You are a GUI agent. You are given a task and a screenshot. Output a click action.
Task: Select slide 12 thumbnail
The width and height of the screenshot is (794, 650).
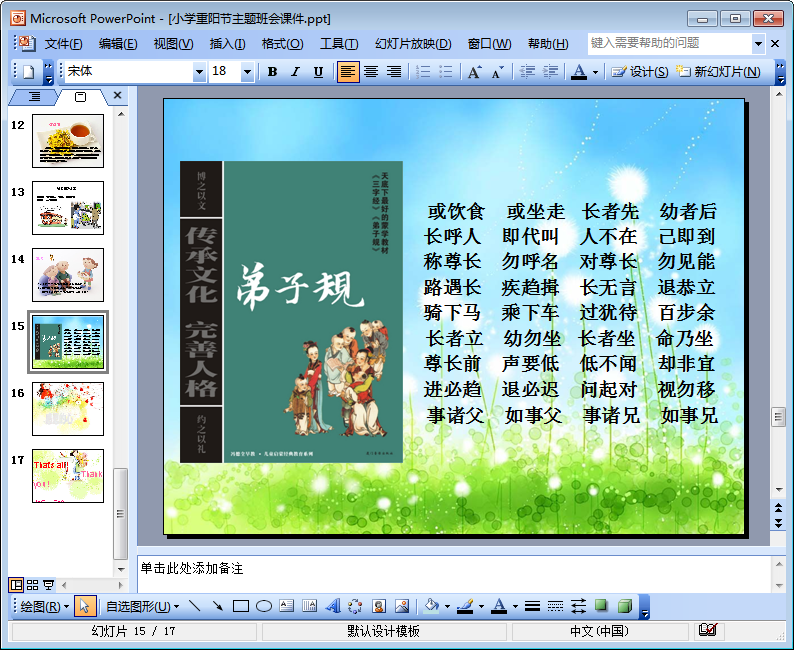click(68, 141)
